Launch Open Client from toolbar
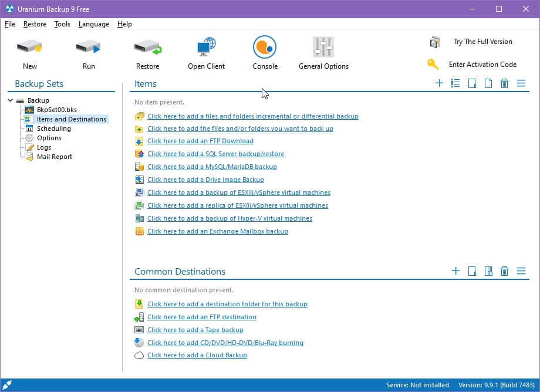 pyautogui.click(x=206, y=47)
